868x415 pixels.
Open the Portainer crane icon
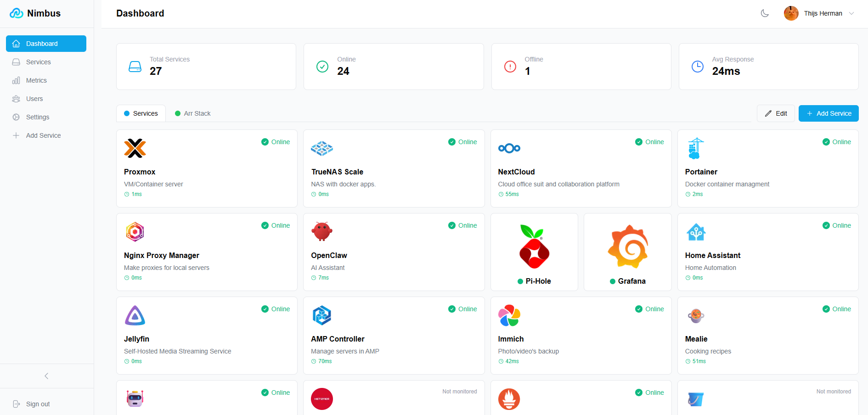point(696,148)
